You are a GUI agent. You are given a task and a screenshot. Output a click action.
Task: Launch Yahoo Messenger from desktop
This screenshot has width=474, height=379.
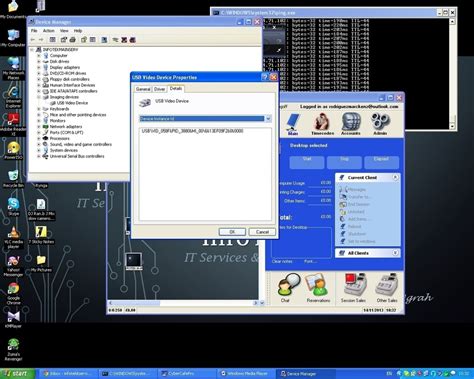click(x=13, y=266)
